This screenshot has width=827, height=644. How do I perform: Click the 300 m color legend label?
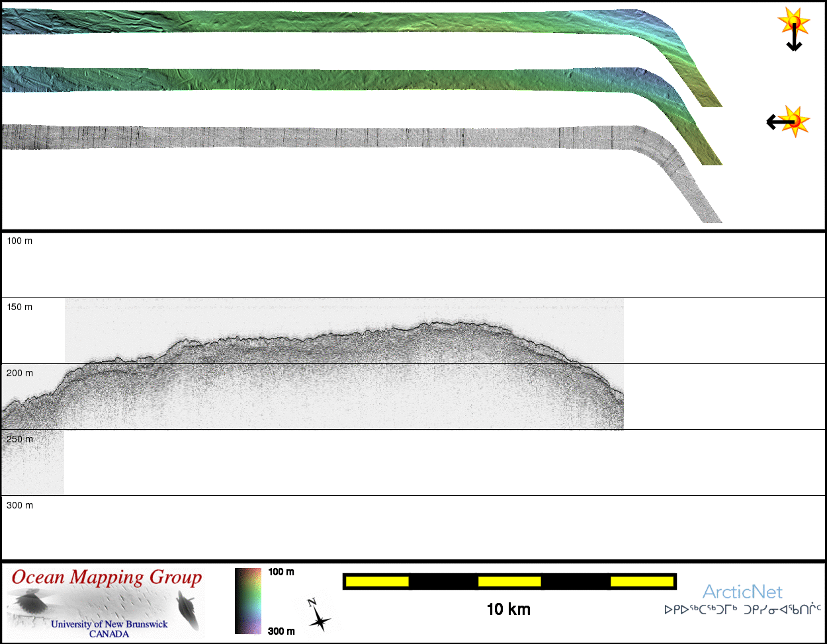click(281, 631)
